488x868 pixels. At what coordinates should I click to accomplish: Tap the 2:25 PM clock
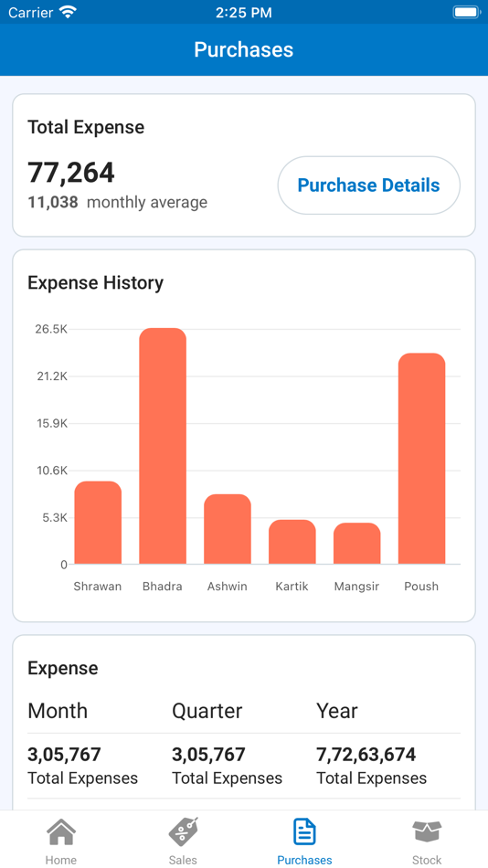point(244,12)
